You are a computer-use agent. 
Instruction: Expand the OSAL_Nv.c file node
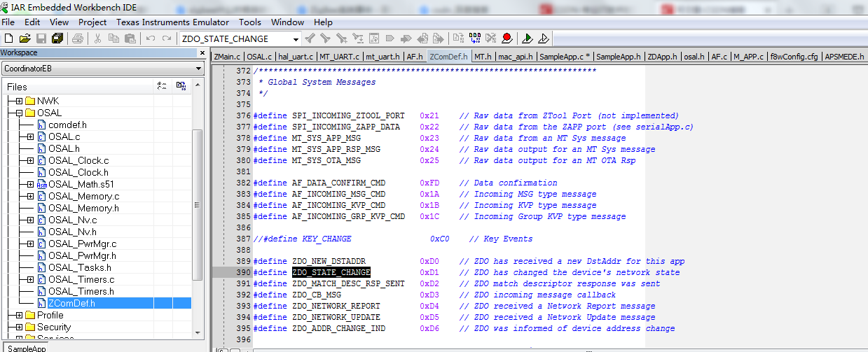pos(31,220)
